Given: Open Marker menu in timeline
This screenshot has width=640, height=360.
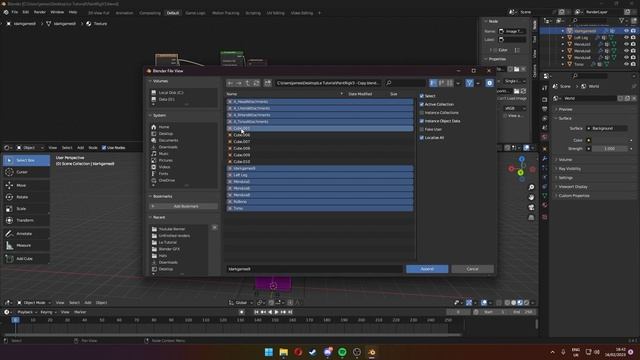Looking at the screenshot, I should click(x=80, y=312).
